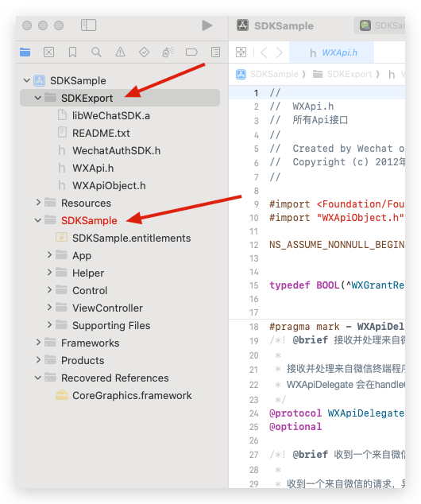Open the Breakpoint navigator icon
The height and width of the screenshot is (504, 421).
[x=191, y=52]
